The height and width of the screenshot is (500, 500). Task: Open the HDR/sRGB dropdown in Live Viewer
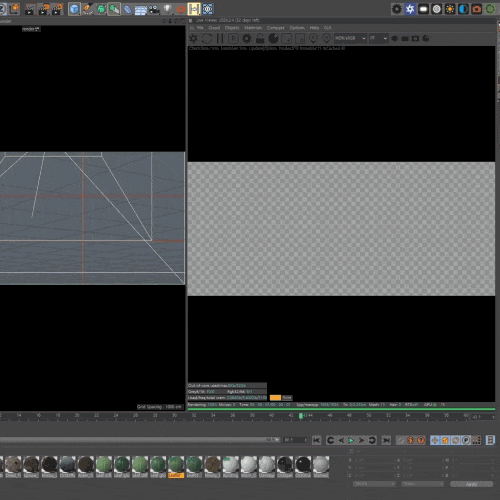(350, 38)
